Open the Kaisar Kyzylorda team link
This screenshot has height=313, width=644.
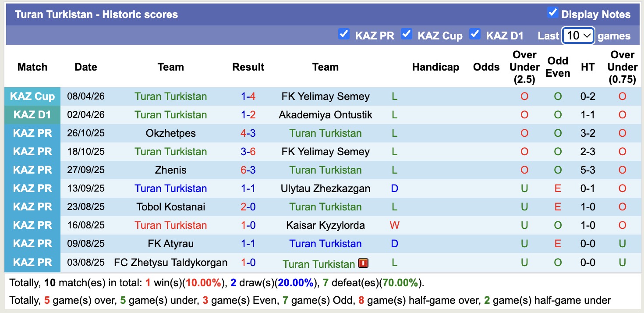(326, 225)
